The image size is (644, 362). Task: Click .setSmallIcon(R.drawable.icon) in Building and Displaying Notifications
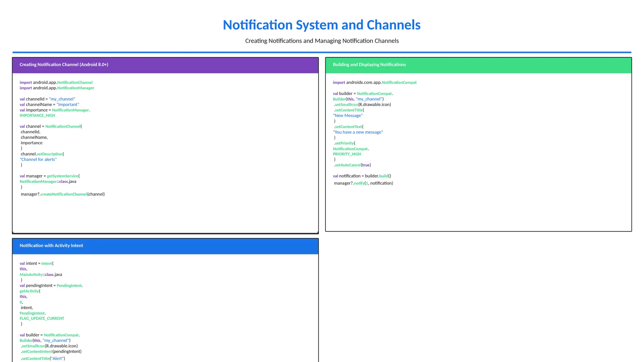(x=363, y=105)
